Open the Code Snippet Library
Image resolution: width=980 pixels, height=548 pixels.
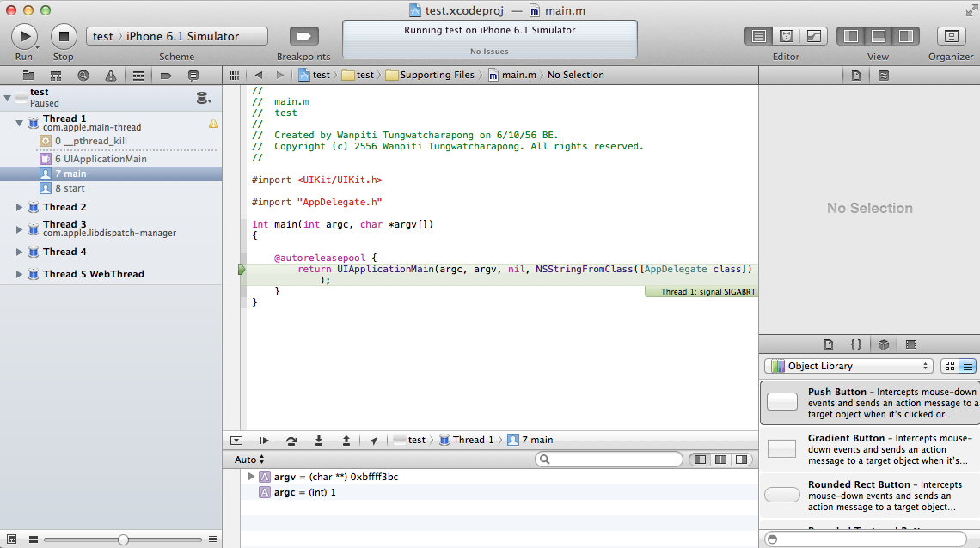pyautogui.click(x=855, y=344)
